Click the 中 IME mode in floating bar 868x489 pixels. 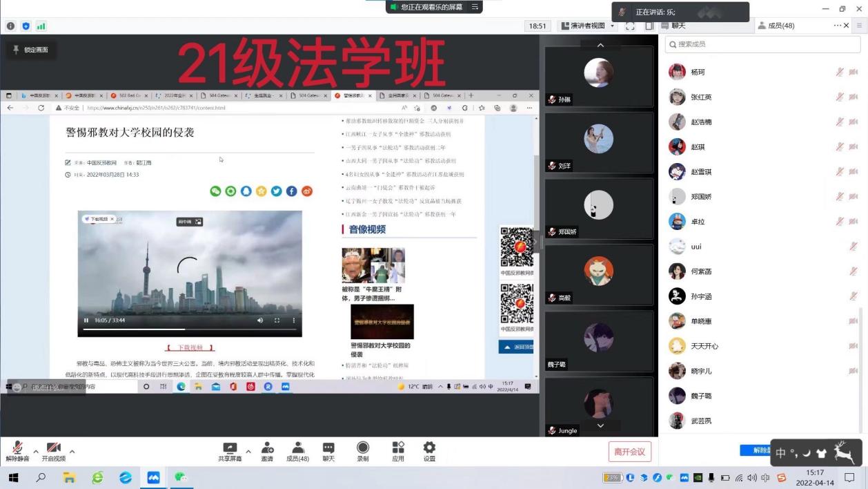pyautogui.click(x=781, y=453)
